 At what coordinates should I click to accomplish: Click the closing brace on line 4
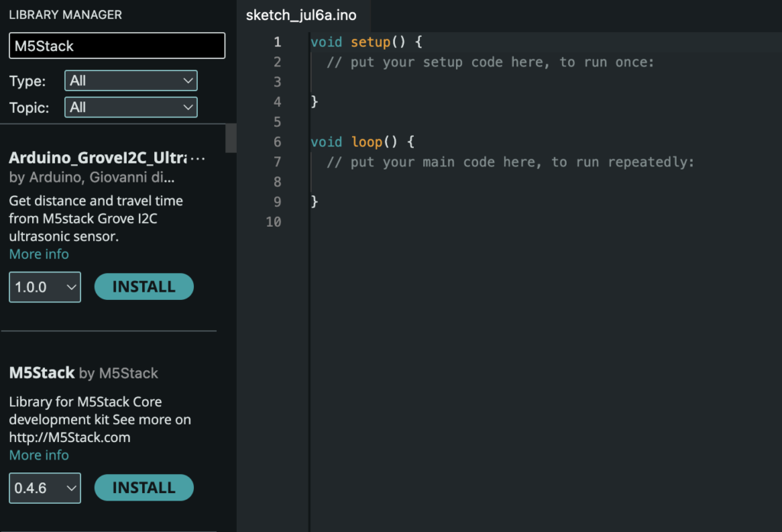tap(314, 102)
